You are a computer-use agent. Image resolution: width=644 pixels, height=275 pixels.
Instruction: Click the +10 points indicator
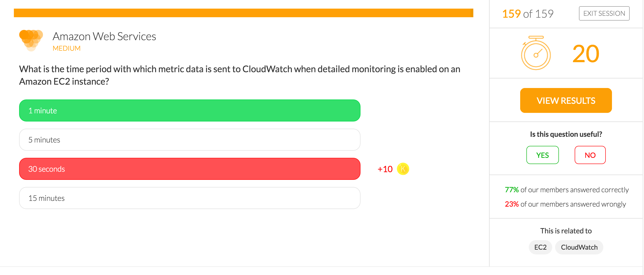click(385, 169)
